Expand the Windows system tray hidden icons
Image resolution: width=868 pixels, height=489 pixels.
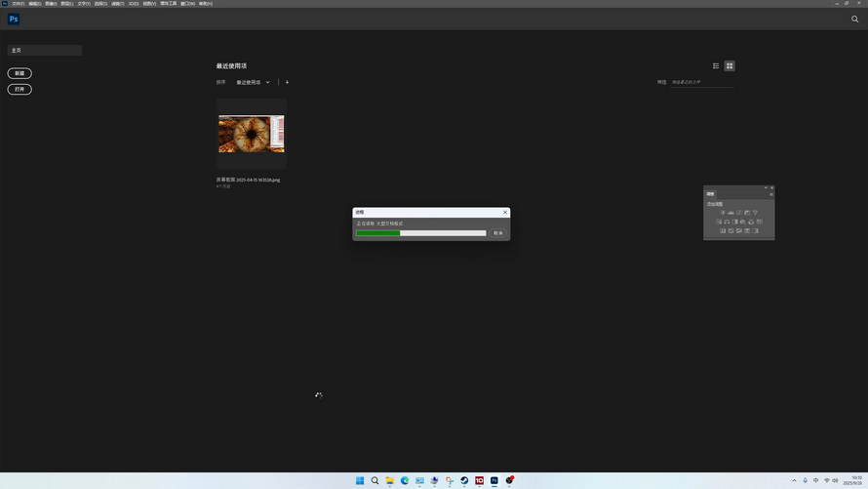pyautogui.click(x=794, y=480)
